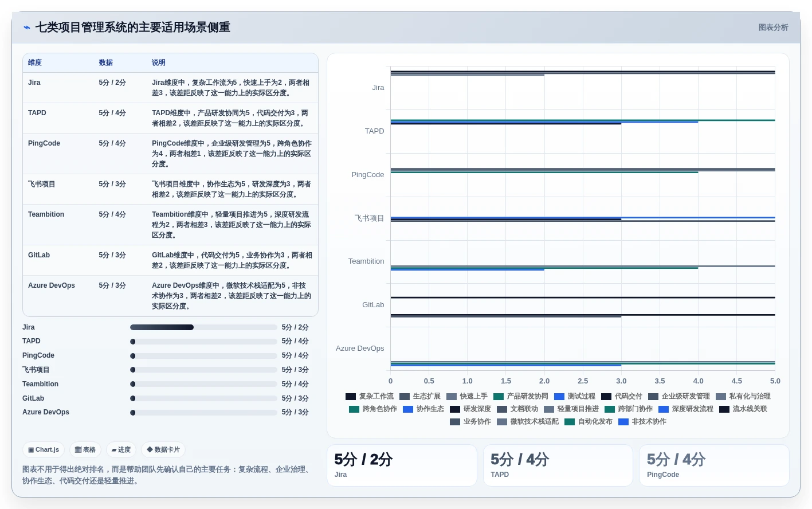Viewport: 812px width, 509px height.
Task: Click the blue chart icon beside the title
Action: pyautogui.click(x=26, y=28)
